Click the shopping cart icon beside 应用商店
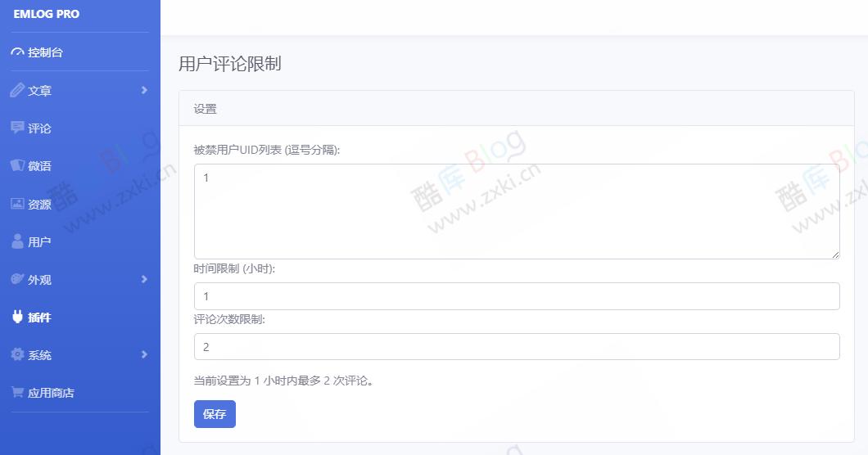The height and width of the screenshot is (455, 868). [x=18, y=392]
